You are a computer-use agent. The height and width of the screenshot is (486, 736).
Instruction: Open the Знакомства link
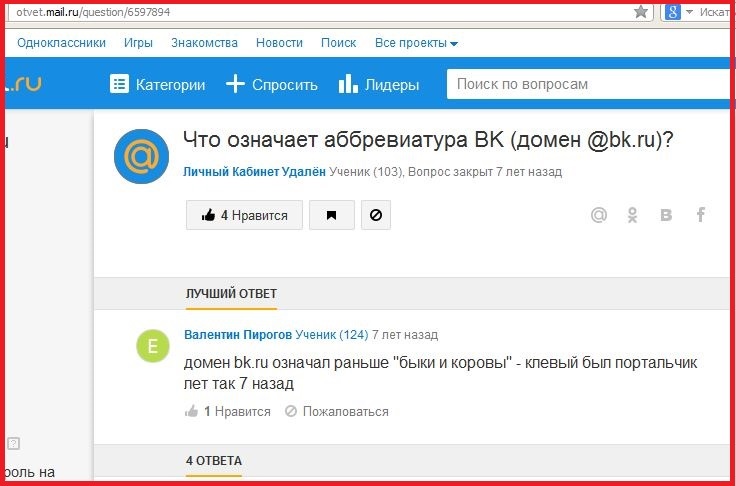tap(204, 43)
